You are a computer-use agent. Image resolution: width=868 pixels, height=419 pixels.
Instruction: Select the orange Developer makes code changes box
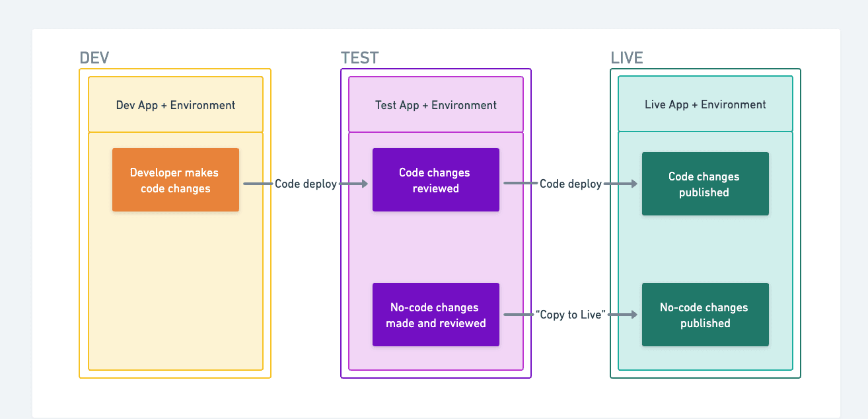(175, 180)
